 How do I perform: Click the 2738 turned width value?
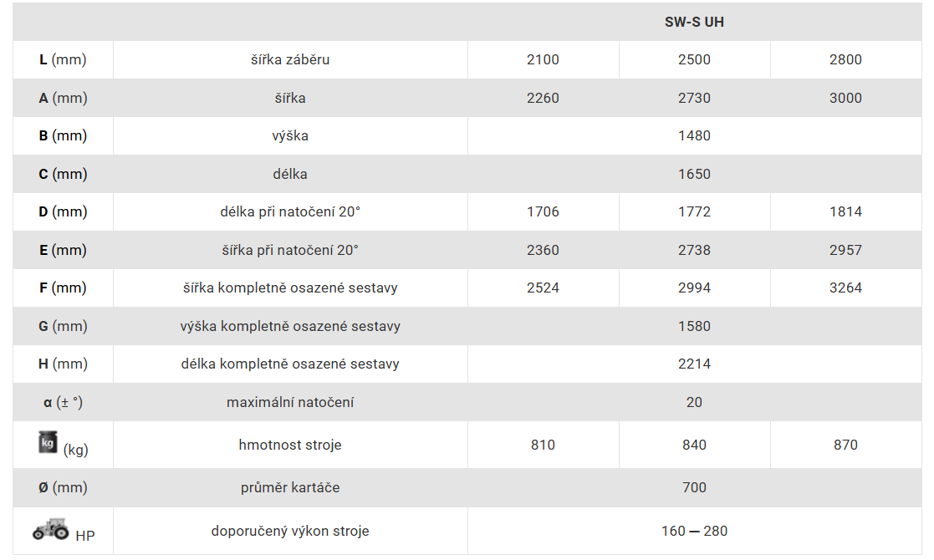coord(694,250)
